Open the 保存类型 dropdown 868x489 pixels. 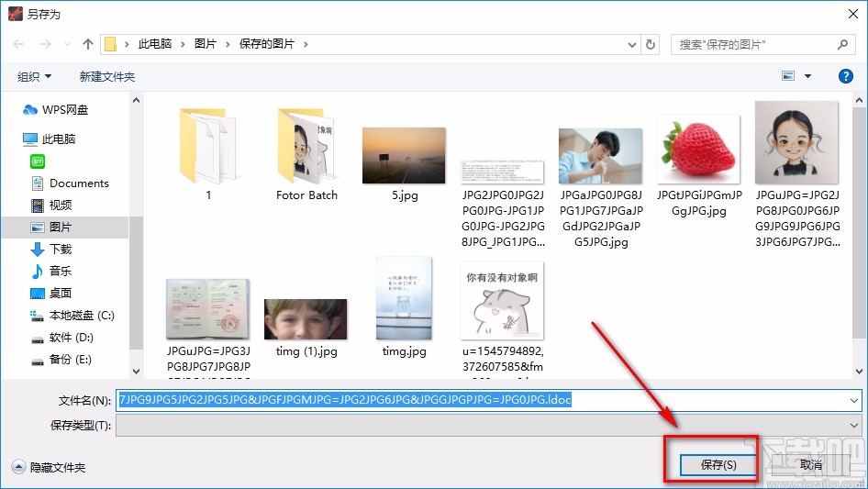[x=489, y=426]
